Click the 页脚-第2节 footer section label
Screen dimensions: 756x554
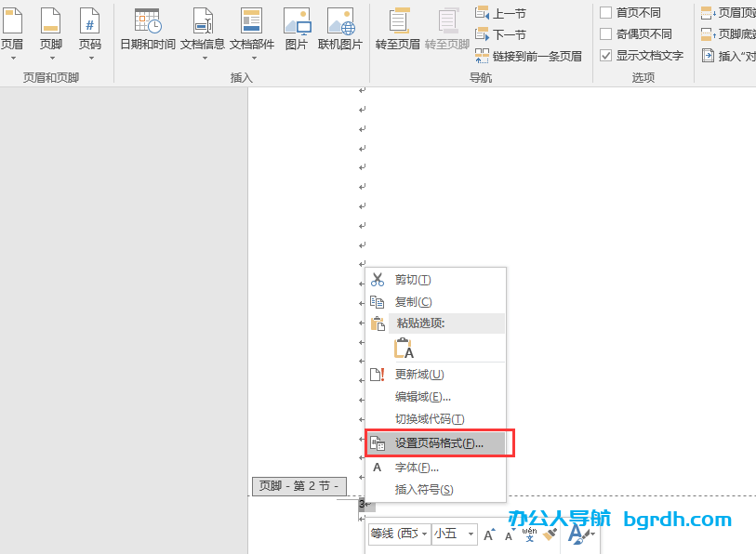299,486
